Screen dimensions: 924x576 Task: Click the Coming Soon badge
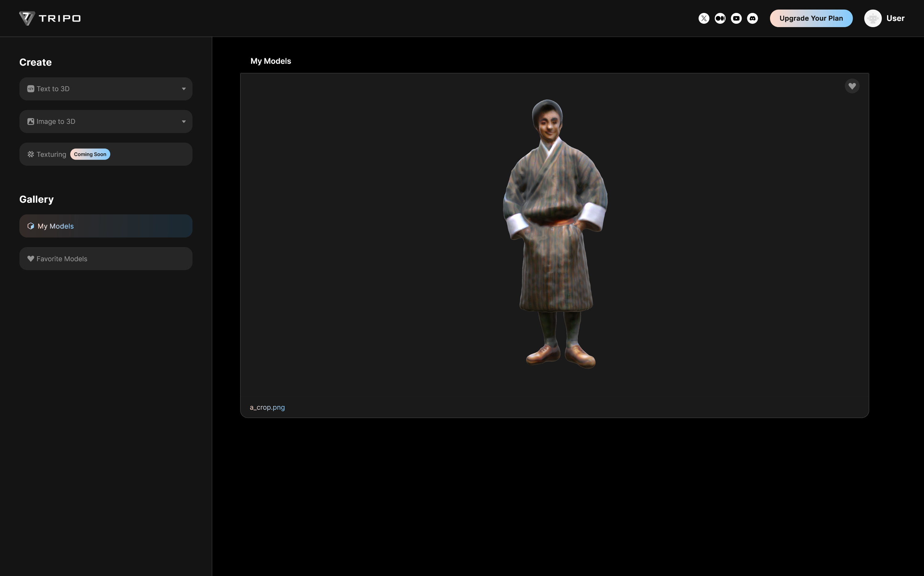(x=90, y=154)
